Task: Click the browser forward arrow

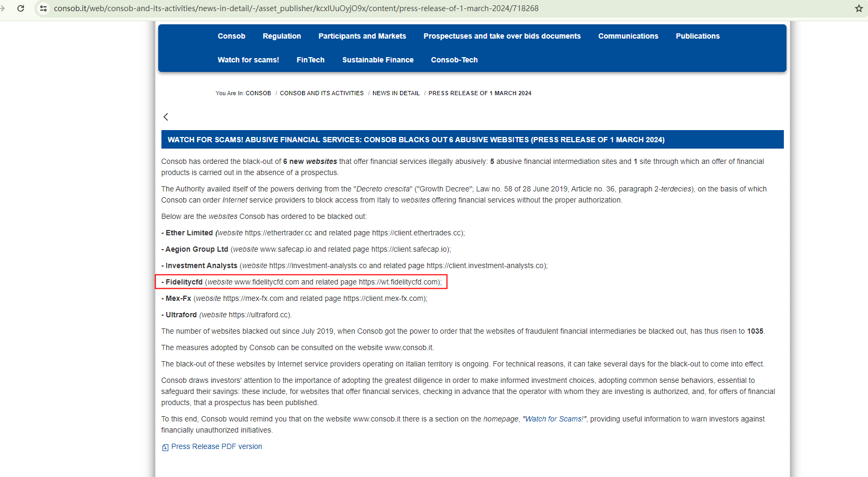Action: click(3, 8)
